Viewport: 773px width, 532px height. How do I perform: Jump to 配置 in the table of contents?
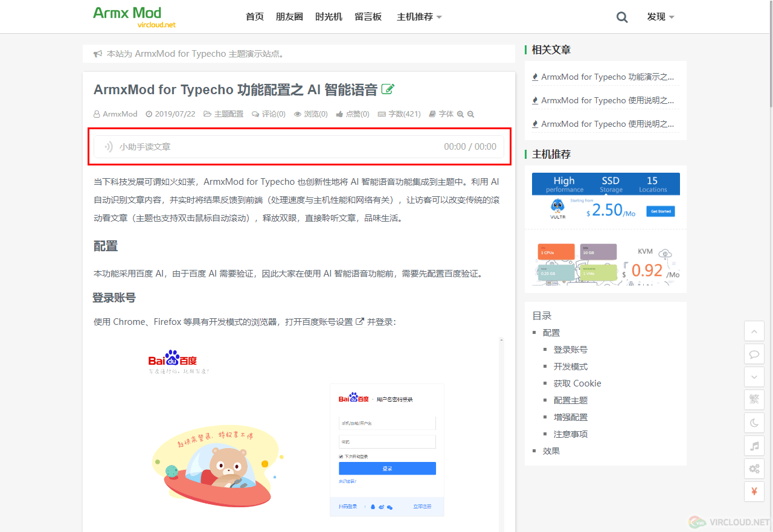551,333
